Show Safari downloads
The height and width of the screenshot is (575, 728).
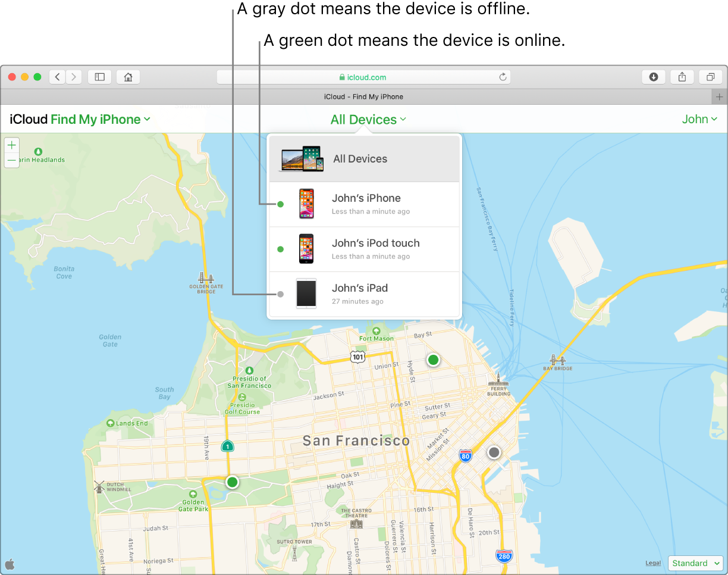tap(654, 77)
